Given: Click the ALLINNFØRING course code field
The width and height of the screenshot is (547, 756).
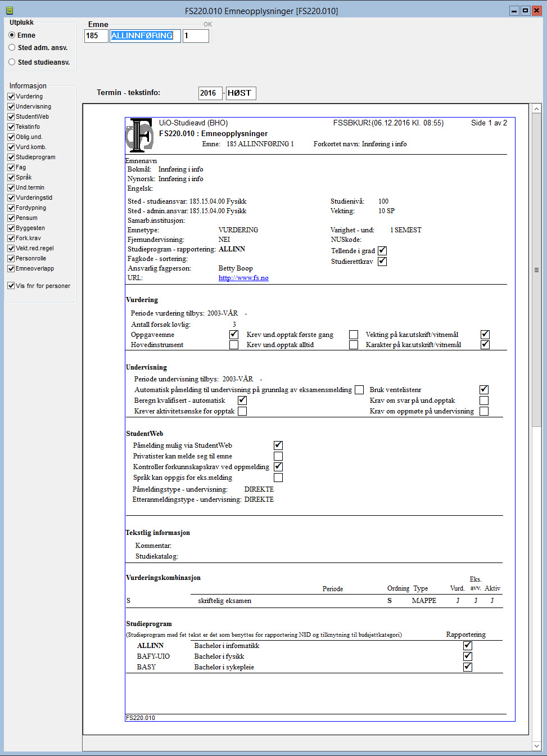Looking at the screenshot, I should tap(145, 36).
